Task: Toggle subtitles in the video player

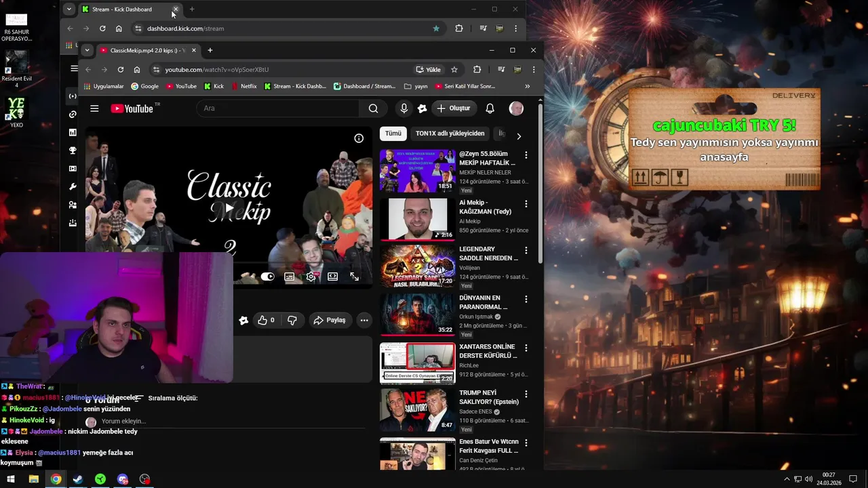Action: pos(290,277)
